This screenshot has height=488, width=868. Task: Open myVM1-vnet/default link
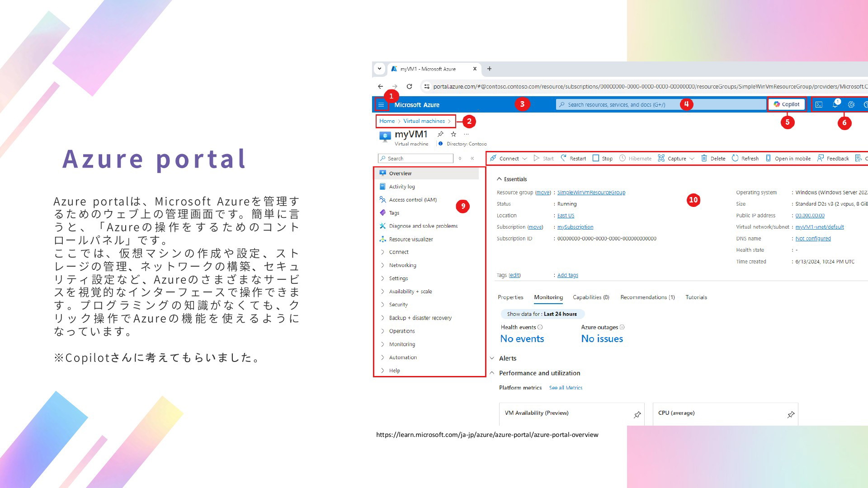coord(820,227)
